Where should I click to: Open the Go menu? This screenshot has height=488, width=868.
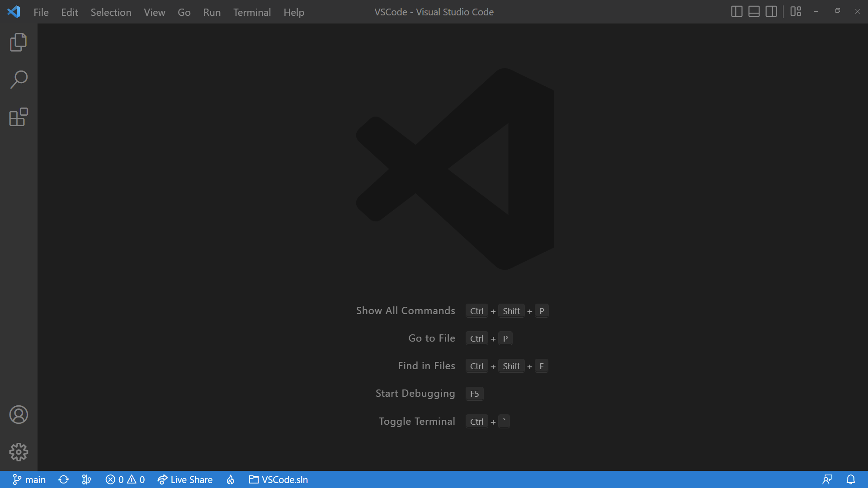(184, 12)
